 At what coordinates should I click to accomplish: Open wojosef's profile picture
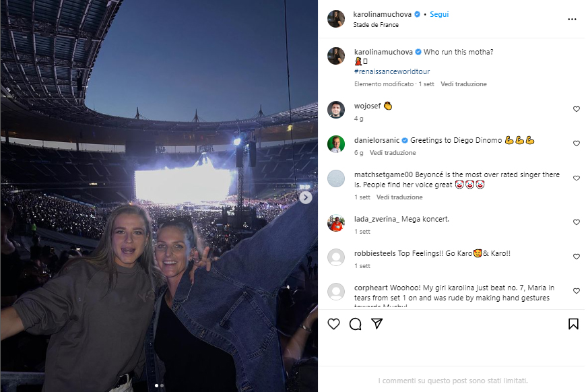pos(336,109)
